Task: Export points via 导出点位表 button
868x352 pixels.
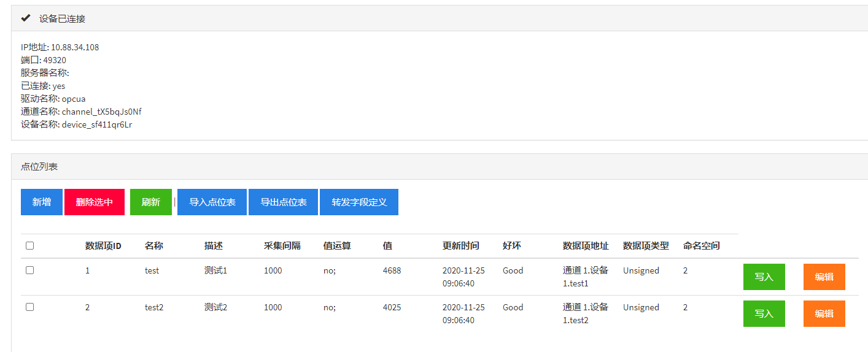Action: 284,202
